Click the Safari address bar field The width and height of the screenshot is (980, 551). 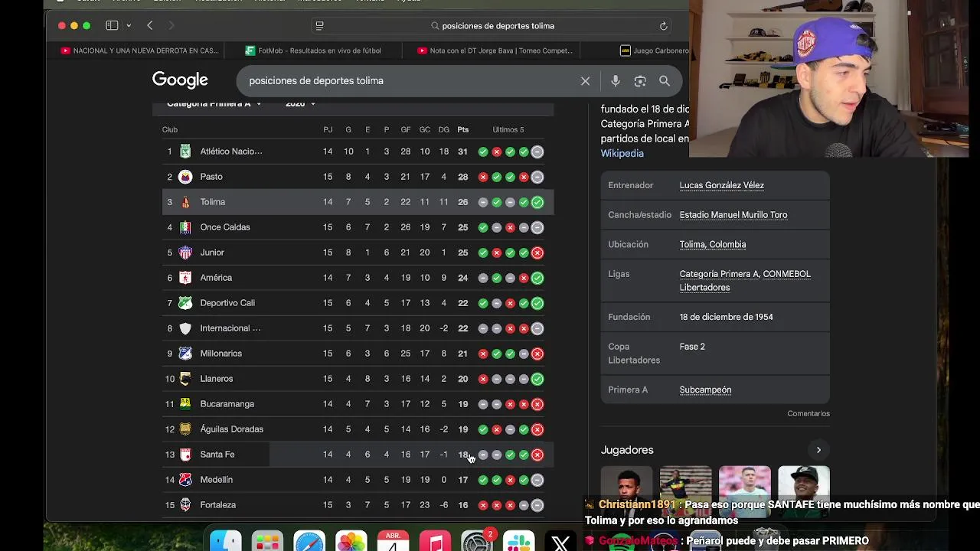pyautogui.click(x=492, y=25)
